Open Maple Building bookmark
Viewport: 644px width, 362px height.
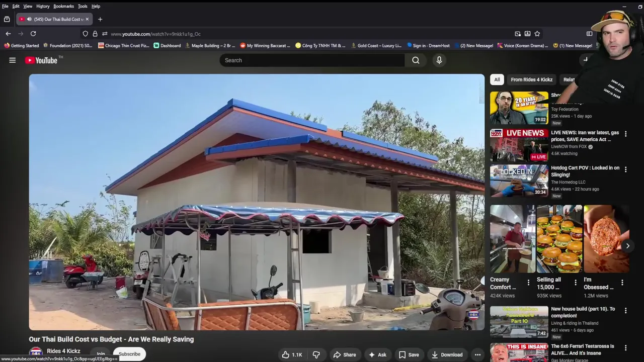point(210,45)
